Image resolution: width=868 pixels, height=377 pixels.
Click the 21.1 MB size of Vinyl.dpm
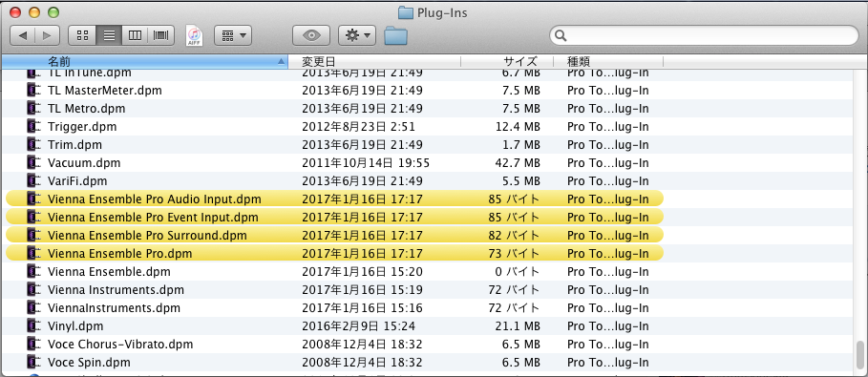(x=519, y=326)
